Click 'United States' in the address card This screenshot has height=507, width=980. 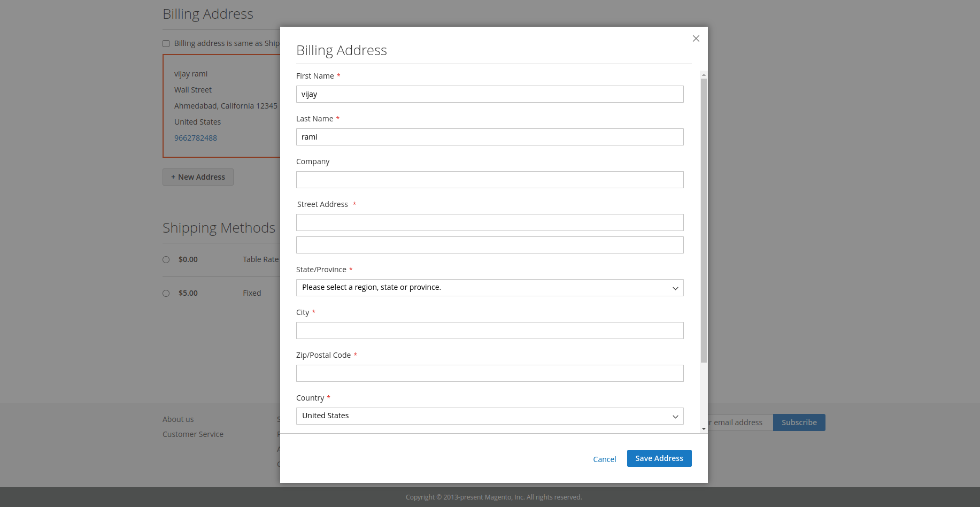(197, 122)
